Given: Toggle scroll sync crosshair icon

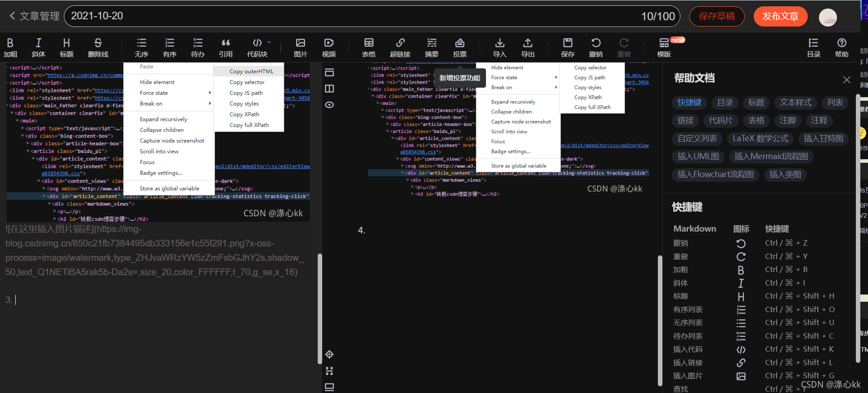Looking at the screenshot, I should click(x=329, y=354).
